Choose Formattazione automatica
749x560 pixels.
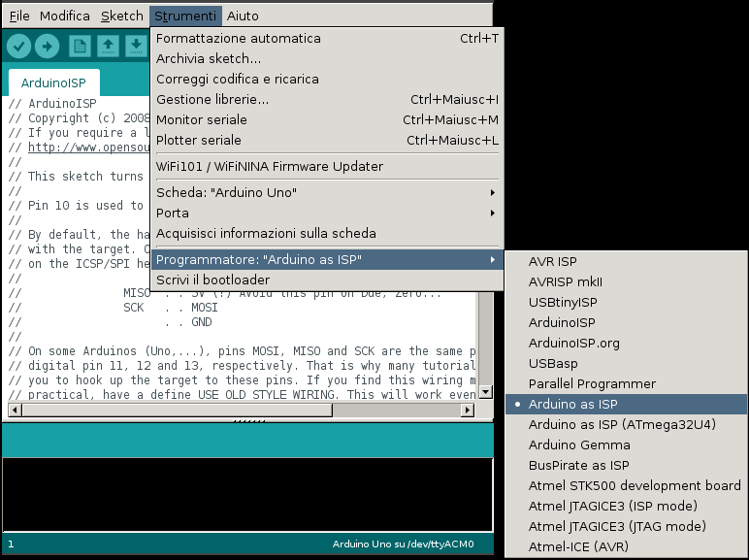327,38
